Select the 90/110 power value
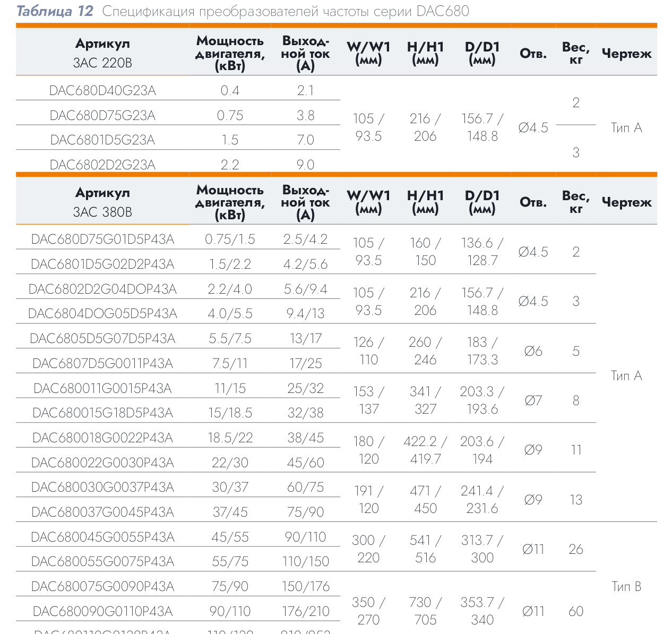The image size is (672, 634). pyautogui.click(x=230, y=612)
